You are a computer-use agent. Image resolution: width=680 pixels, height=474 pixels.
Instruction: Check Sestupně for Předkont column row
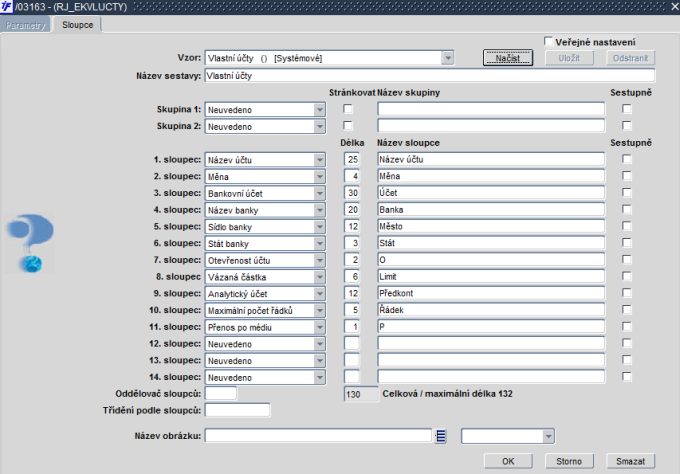[627, 293]
